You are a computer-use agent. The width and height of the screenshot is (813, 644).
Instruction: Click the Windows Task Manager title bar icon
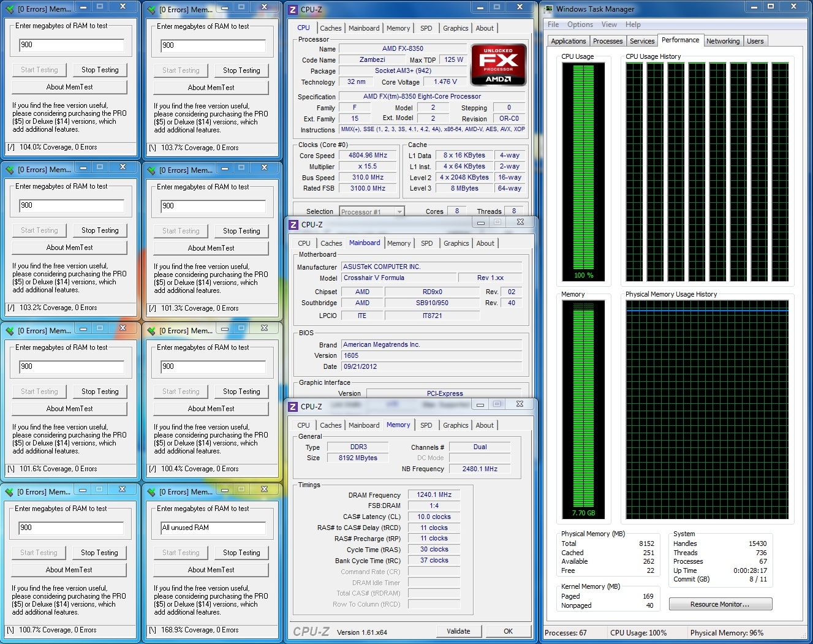click(x=548, y=9)
